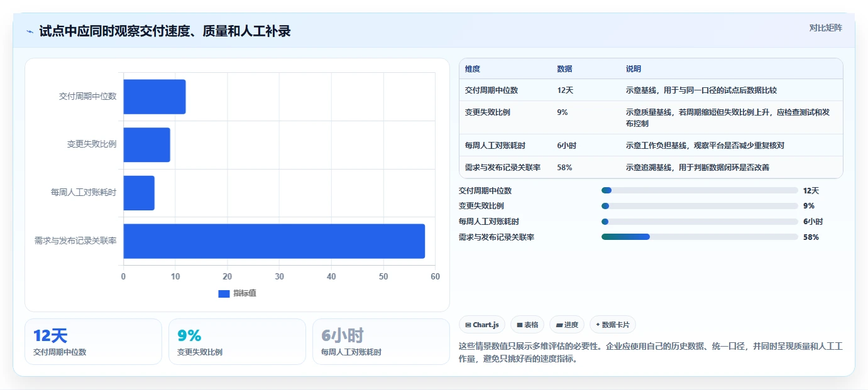The height and width of the screenshot is (390, 868).
Task: Click the 12天 progress value label
Action: click(x=811, y=191)
